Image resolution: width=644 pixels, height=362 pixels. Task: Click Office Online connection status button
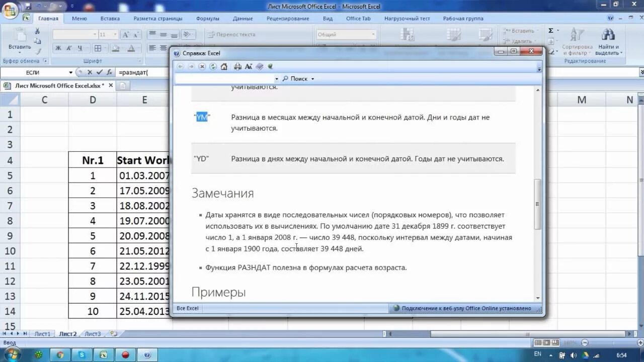462,308
